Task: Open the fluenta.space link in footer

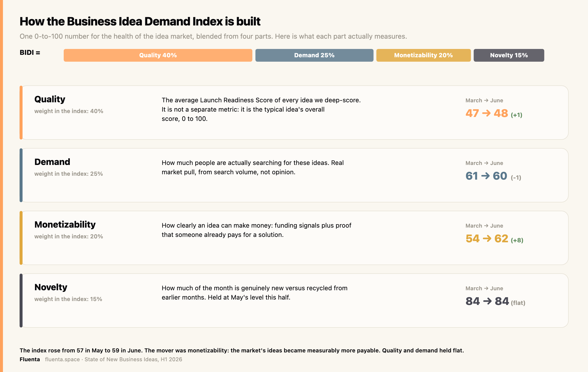Action: [62, 359]
